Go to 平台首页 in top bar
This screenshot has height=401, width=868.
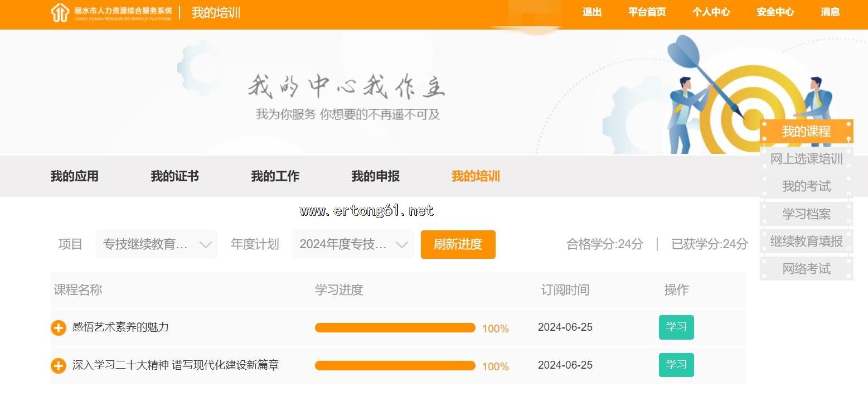click(x=647, y=12)
